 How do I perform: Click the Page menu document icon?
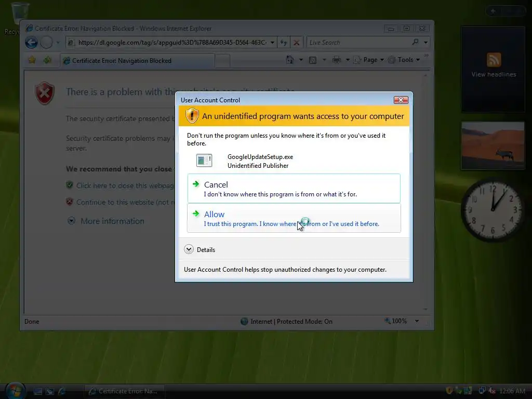pyautogui.click(x=357, y=60)
